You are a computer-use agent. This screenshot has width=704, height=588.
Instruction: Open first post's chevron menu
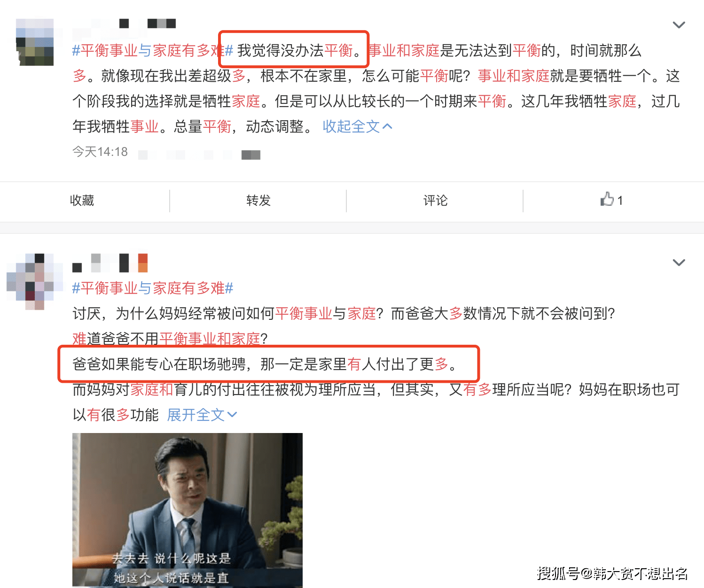click(679, 25)
